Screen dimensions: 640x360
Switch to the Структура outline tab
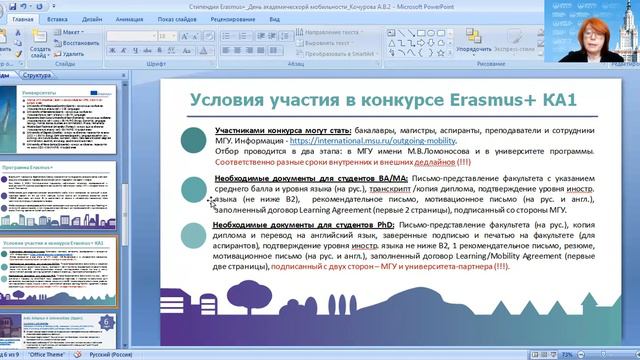(37, 76)
